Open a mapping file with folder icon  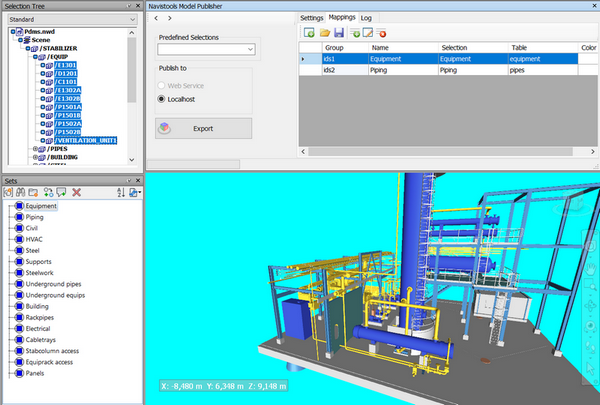coord(326,34)
